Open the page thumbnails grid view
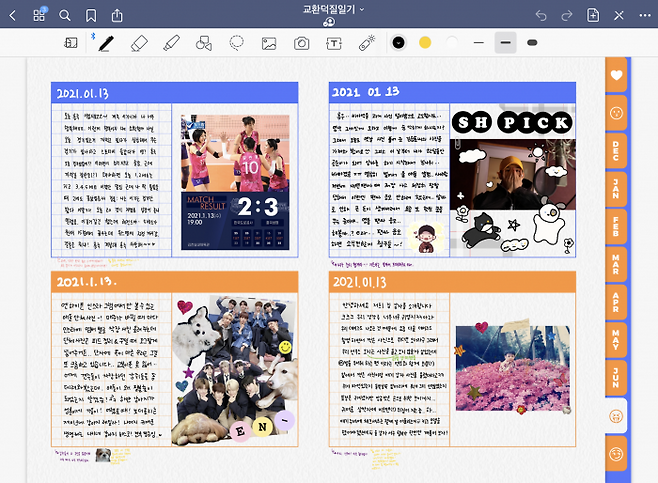This screenshot has height=483, width=658. click(x=39, y=15)
